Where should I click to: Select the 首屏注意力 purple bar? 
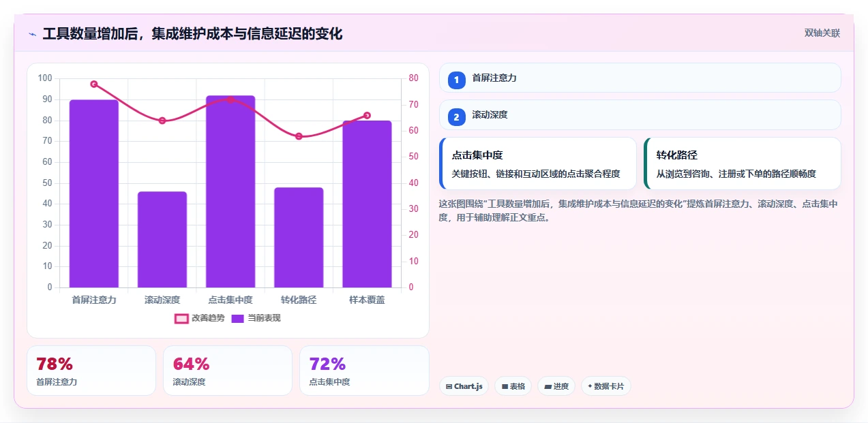[94, 193]
